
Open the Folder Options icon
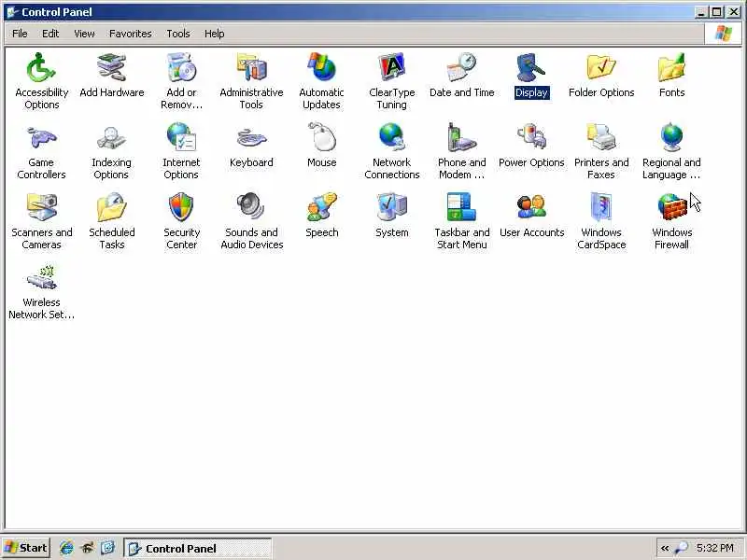point(601,67)
